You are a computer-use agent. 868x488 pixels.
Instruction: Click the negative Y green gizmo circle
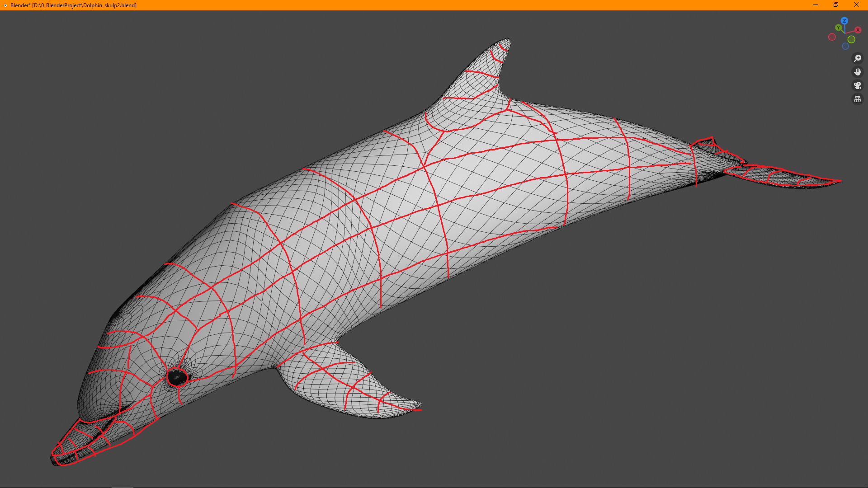851,40
